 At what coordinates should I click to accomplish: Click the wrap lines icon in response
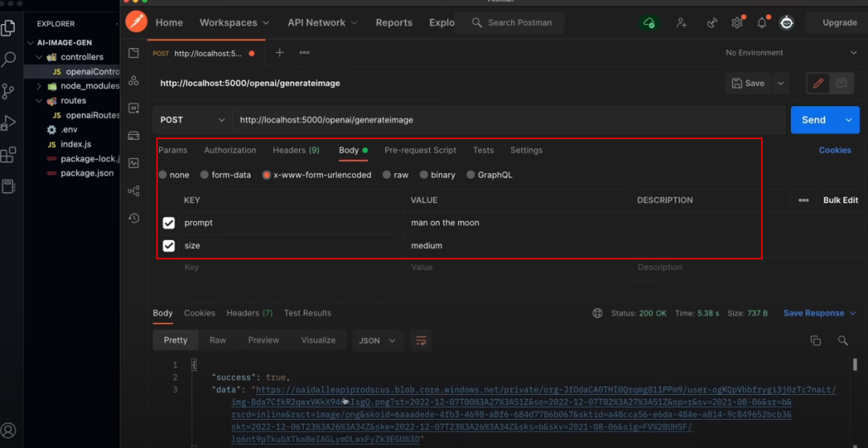pyautogui.click(x=420, y=340)
